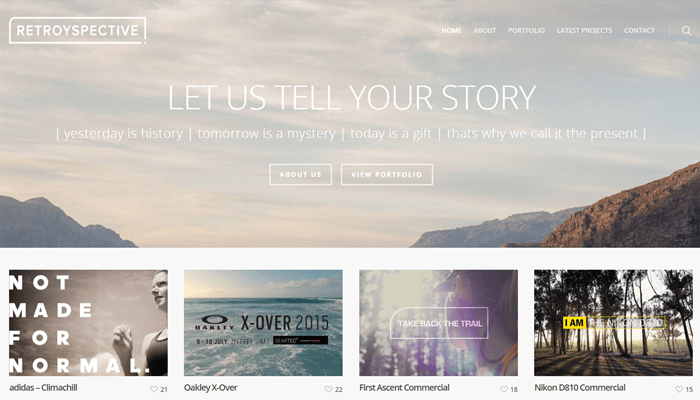Open the Not Made For Normal thumbnail
700x400 pixels.
(88, 323)
